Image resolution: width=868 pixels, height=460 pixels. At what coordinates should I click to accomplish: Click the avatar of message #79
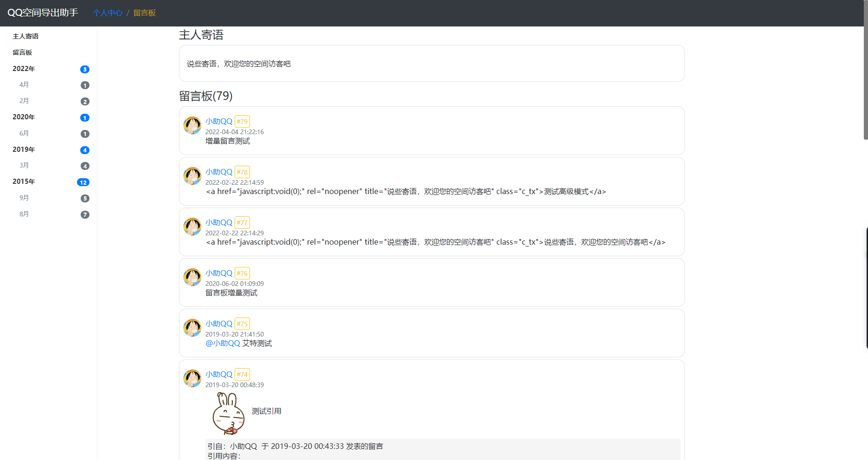[192, 125]
